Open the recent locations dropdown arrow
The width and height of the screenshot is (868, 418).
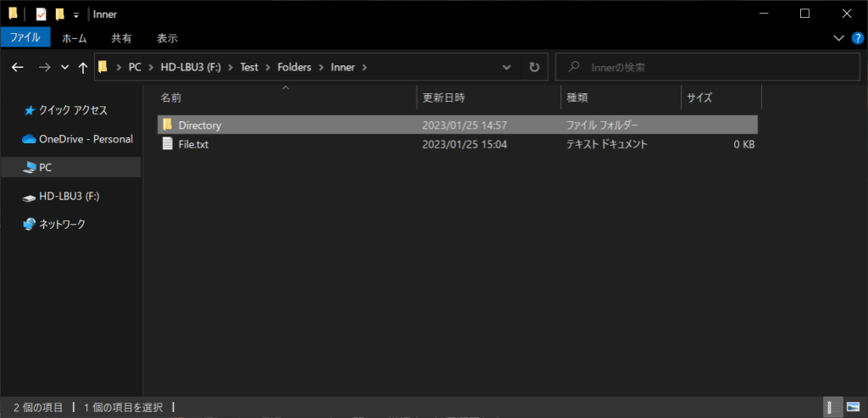click(64, 68)
